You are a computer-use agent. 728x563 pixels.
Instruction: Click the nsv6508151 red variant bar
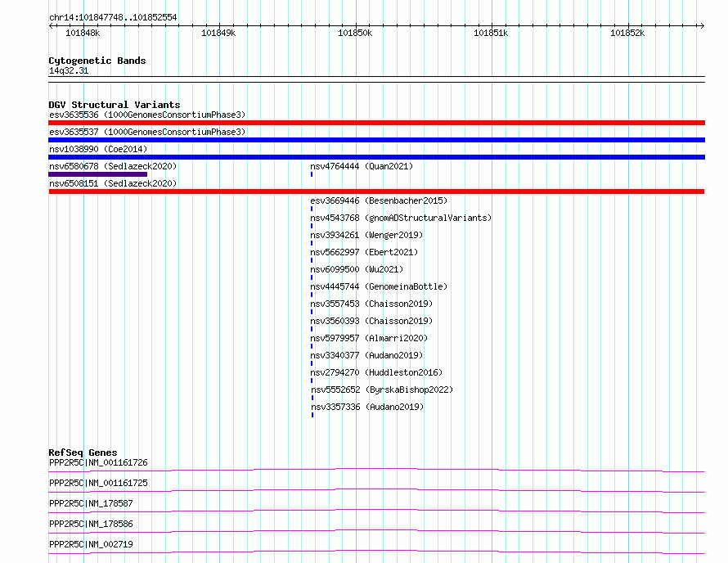click(376, 191)
